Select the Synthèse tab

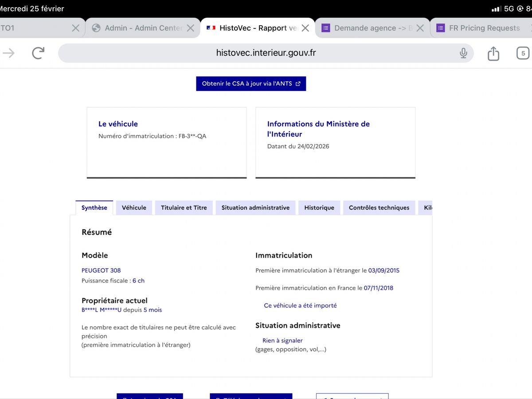(94, 207)
